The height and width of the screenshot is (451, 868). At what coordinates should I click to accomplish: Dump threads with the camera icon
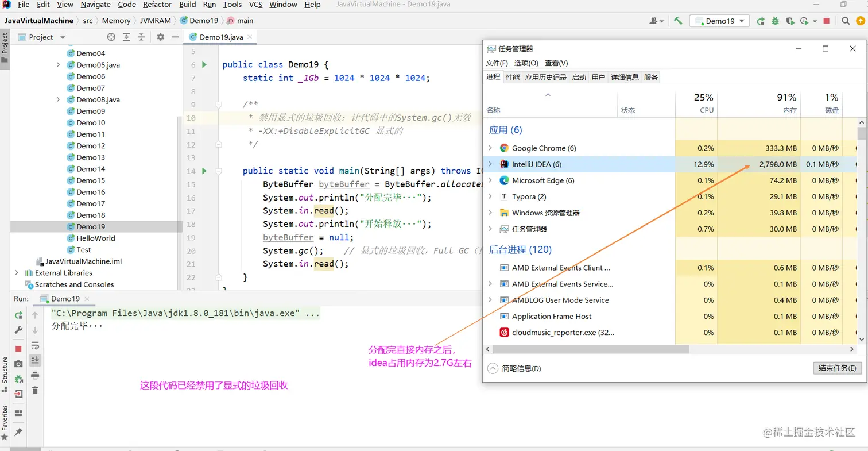click(x=19, y=364)
